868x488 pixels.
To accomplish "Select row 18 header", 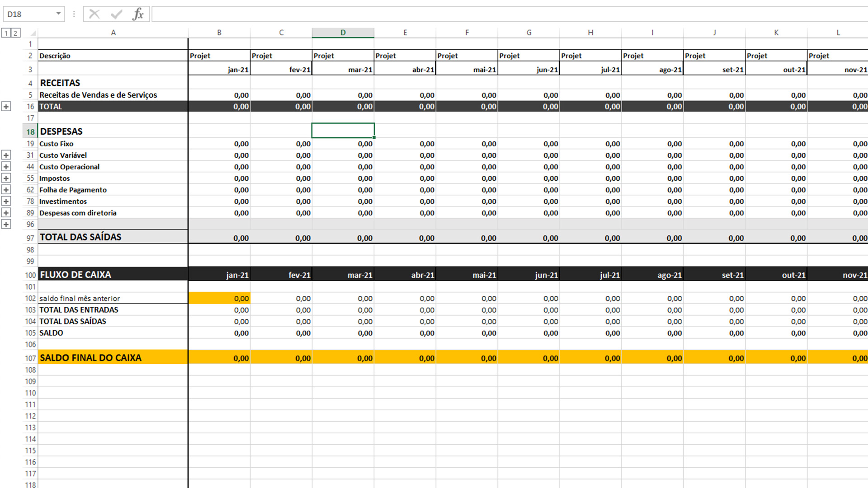I will pos(30,131).
